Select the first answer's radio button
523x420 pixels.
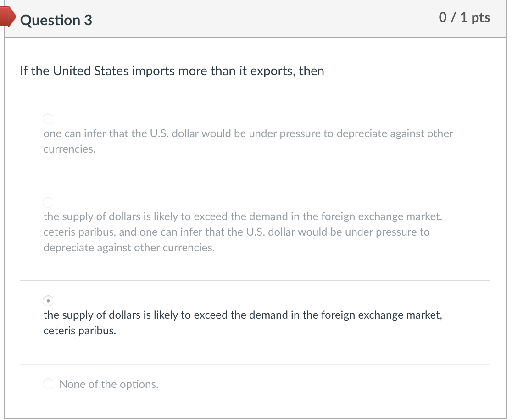click(48, 119)
